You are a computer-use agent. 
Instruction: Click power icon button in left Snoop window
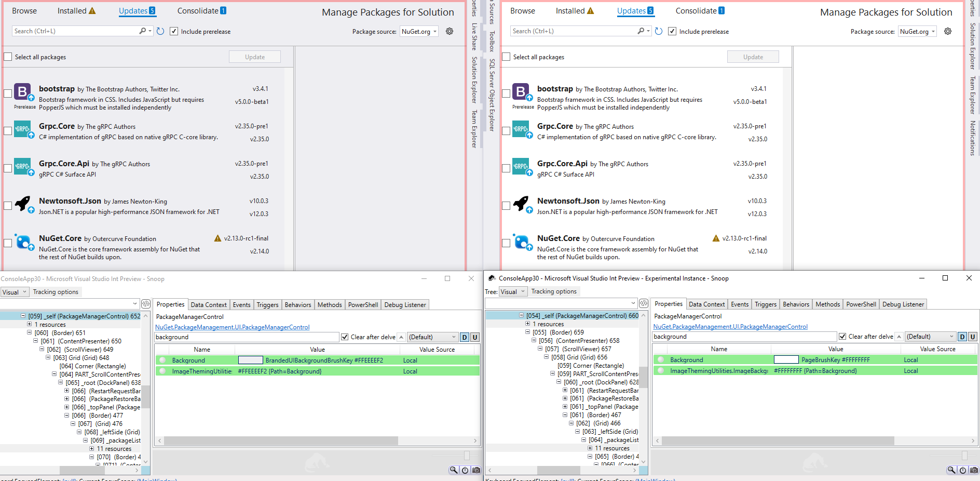465,470
